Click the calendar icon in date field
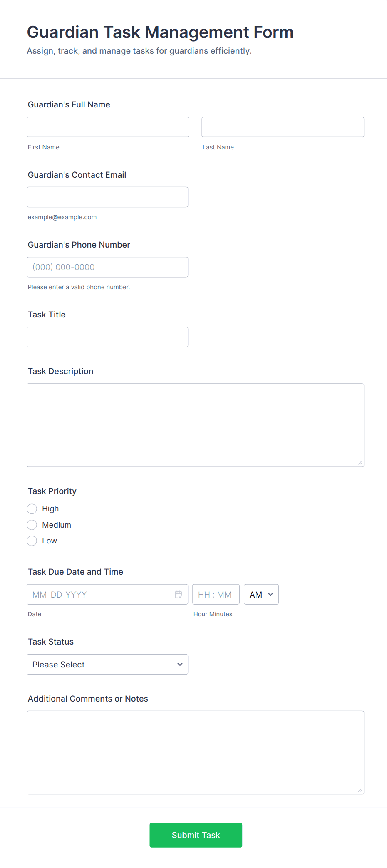387x868 pixels. [179, 594]
